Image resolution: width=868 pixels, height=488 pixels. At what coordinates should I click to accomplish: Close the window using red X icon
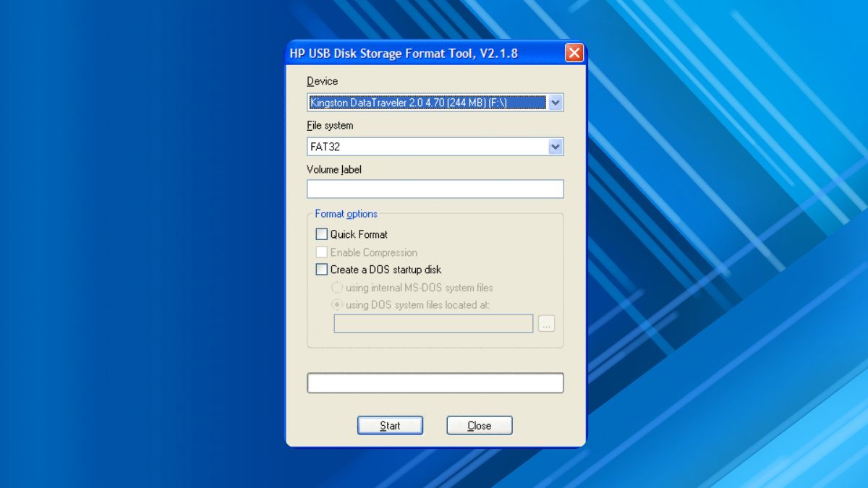(x=574, y=53)
